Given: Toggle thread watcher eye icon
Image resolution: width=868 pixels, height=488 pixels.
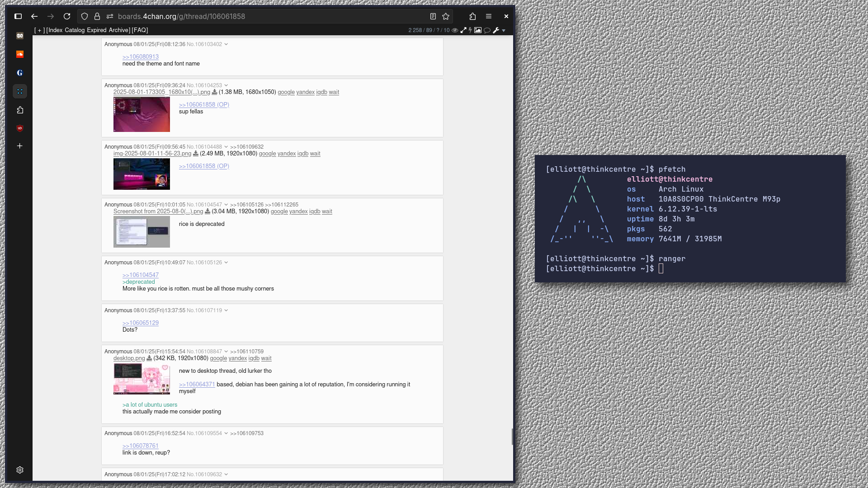Looking at the screenshot, I should point(455,30).
